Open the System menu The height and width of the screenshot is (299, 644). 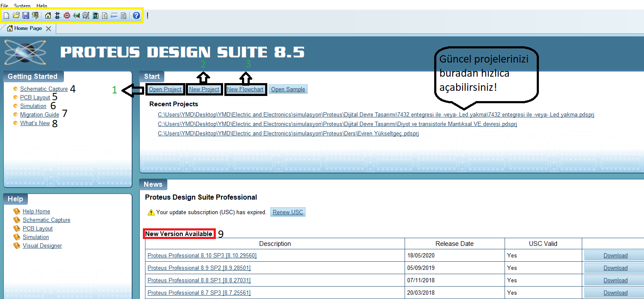point(22,6)
